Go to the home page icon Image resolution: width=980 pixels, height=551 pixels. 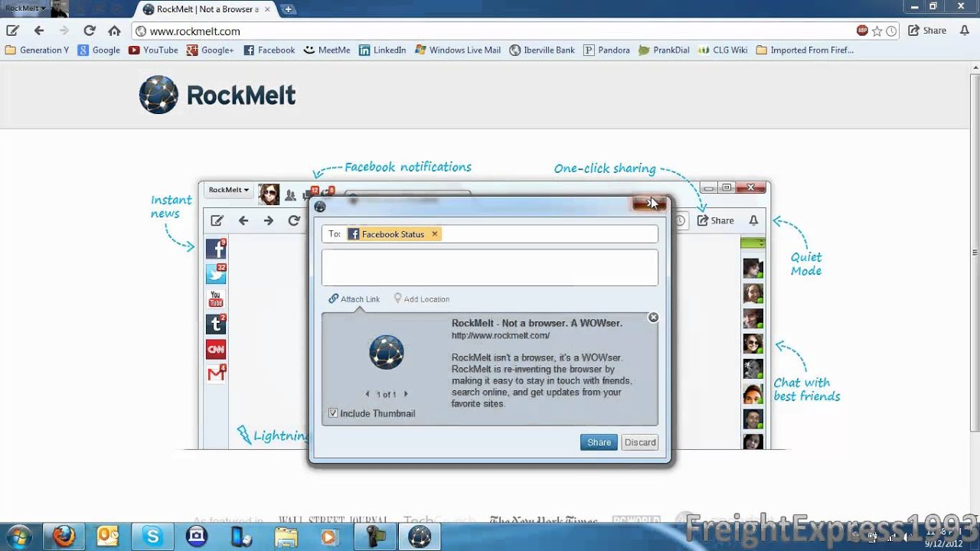point(114,31)
